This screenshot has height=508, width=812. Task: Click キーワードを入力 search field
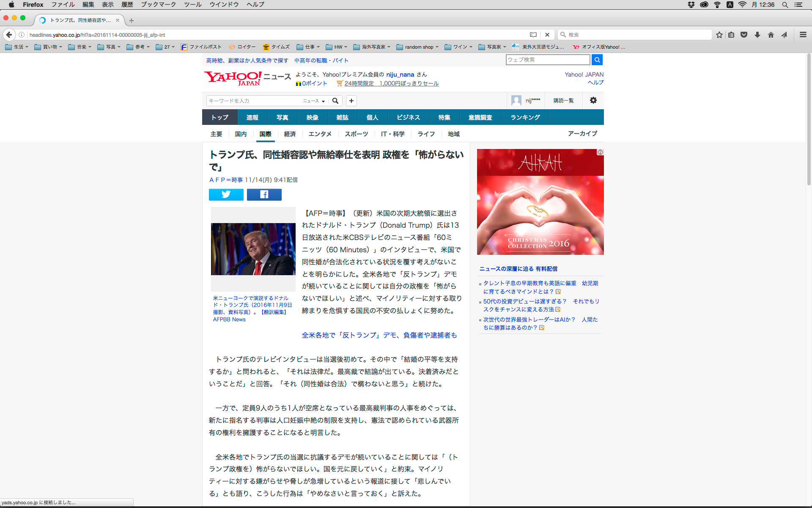point(253,101)
